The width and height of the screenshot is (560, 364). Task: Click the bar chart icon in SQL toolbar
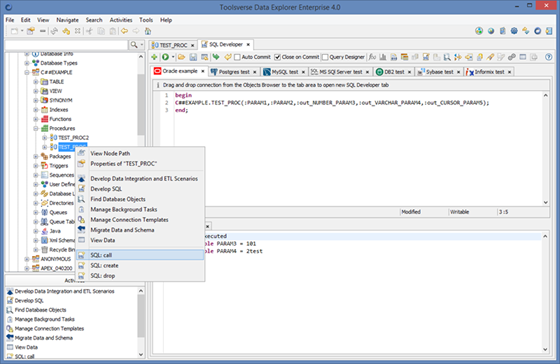pyautogui.click(x=382, y=57)
